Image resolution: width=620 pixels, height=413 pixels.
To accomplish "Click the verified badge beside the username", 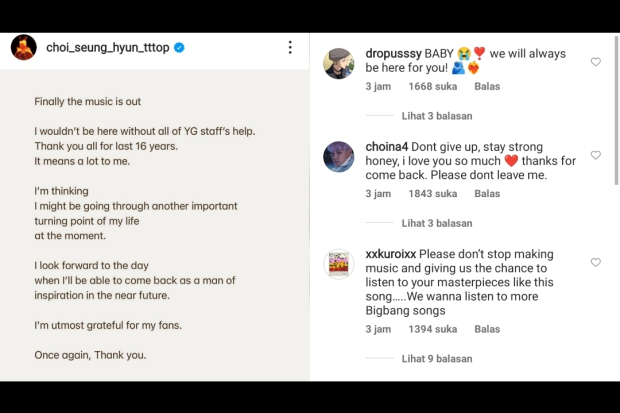I will tap(179, 48).
